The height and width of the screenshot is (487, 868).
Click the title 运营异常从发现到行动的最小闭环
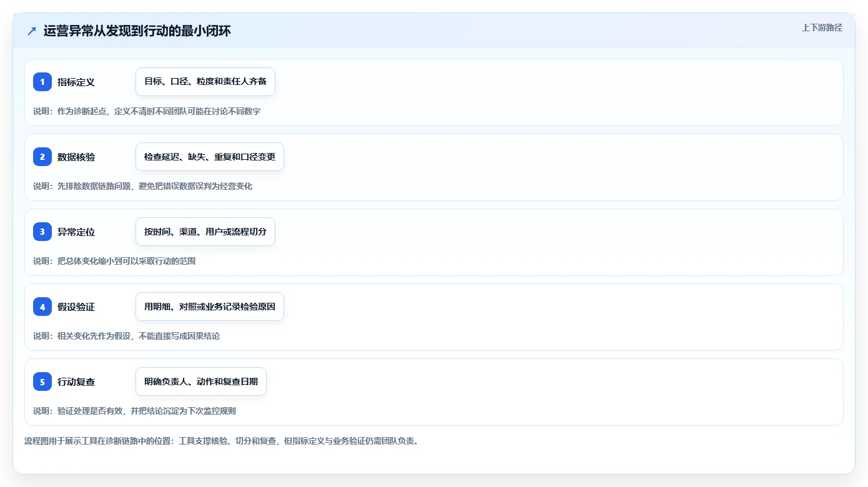click(x=137, y=31)
